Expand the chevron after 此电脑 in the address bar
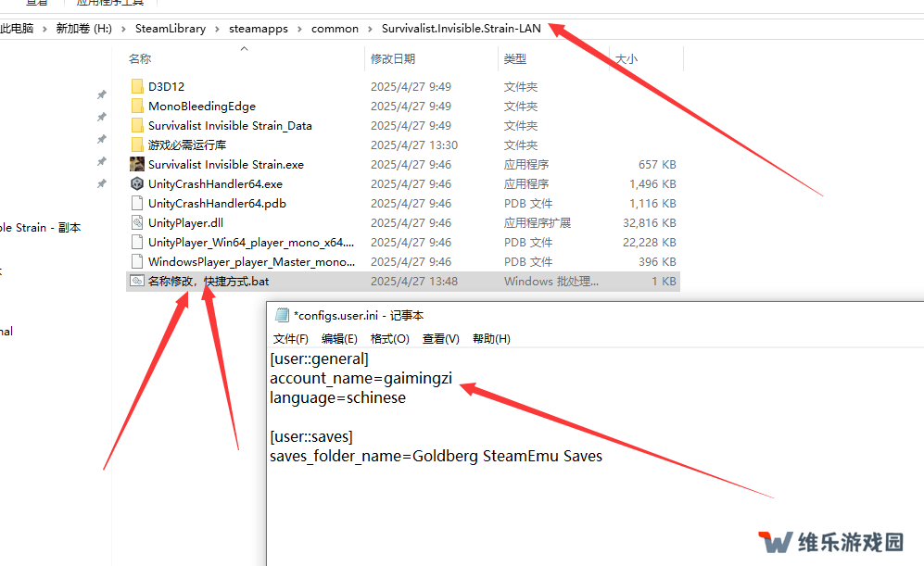This screenshot has width=924, height=566. (44, 29)
